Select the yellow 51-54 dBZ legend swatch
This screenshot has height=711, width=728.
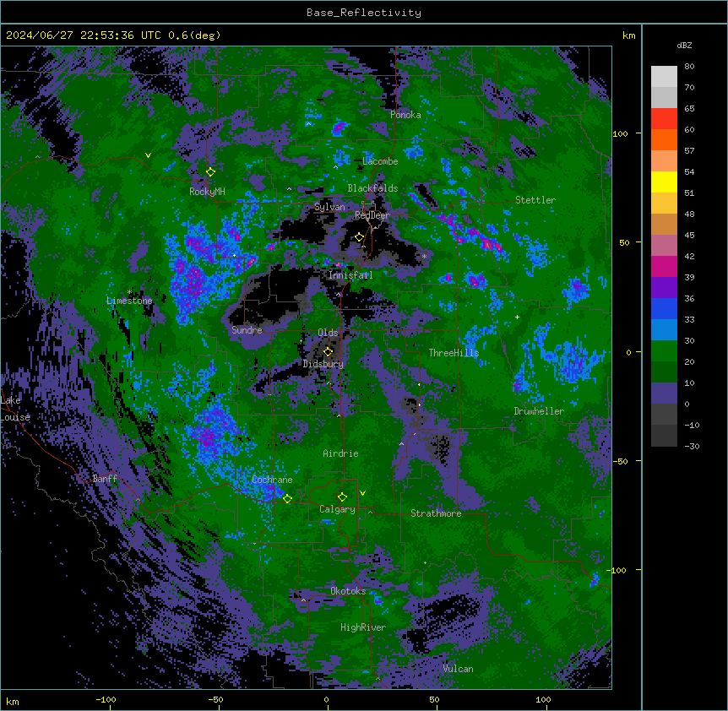coord(664,182)
